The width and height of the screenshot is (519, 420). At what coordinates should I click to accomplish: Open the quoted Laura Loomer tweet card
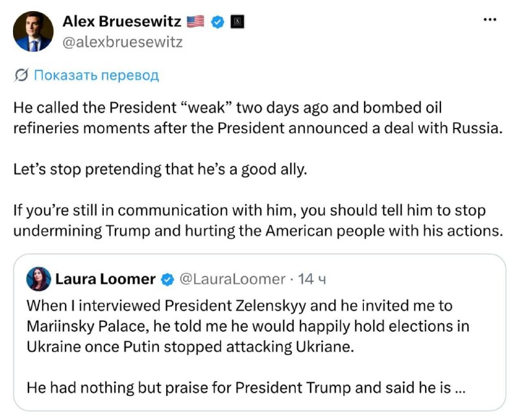click(259, 332)
